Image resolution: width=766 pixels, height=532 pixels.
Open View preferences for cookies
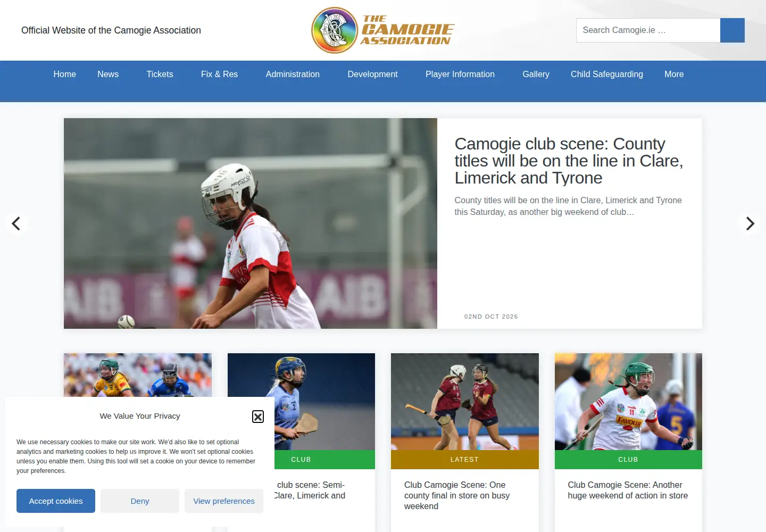point(224,501)
